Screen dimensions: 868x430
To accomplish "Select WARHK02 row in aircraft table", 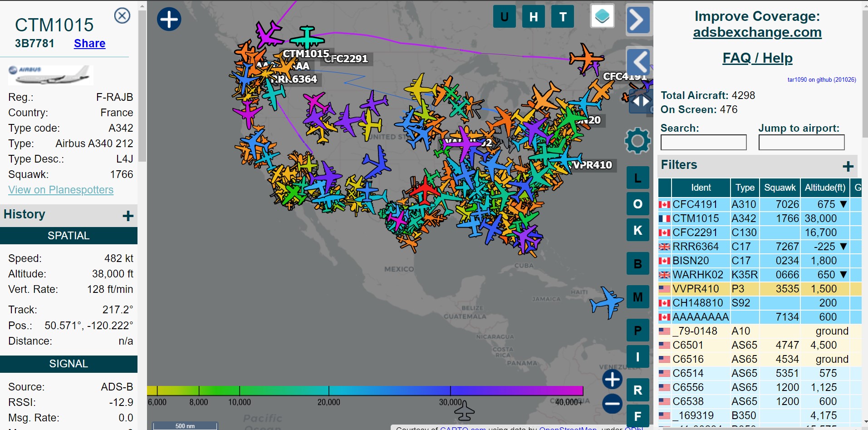I will click(760, 275).
